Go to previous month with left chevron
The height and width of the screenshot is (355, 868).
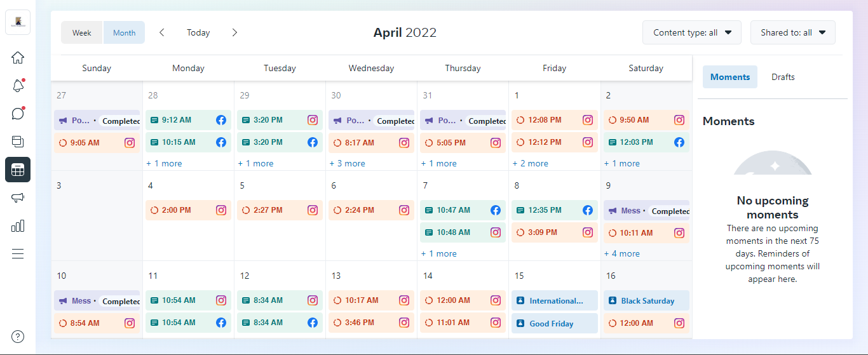coord(162,32)
